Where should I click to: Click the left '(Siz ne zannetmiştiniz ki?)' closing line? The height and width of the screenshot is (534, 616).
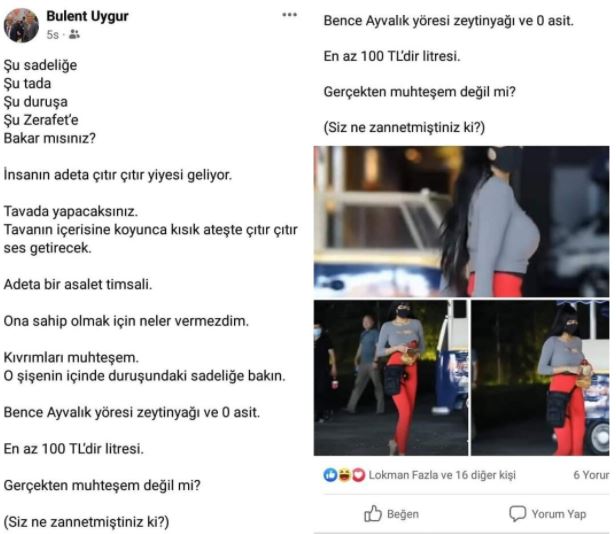coord(86,522)
